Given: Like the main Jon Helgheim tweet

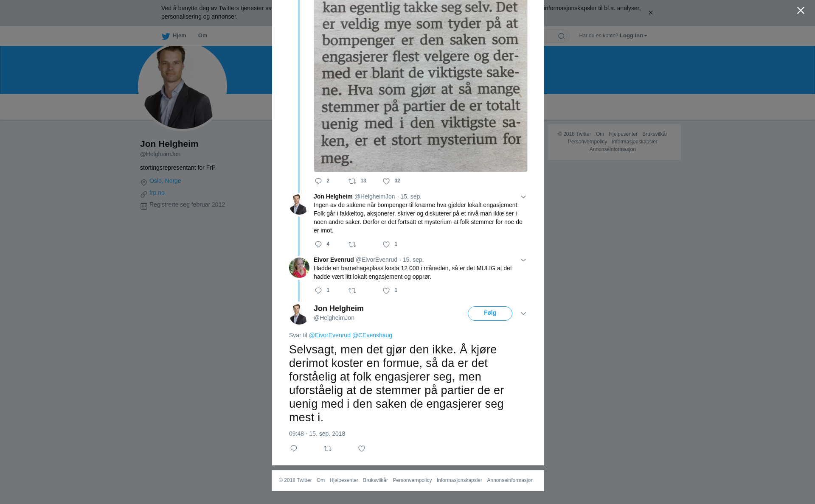Looking at the screenshot, I should (x=362, y=448).
